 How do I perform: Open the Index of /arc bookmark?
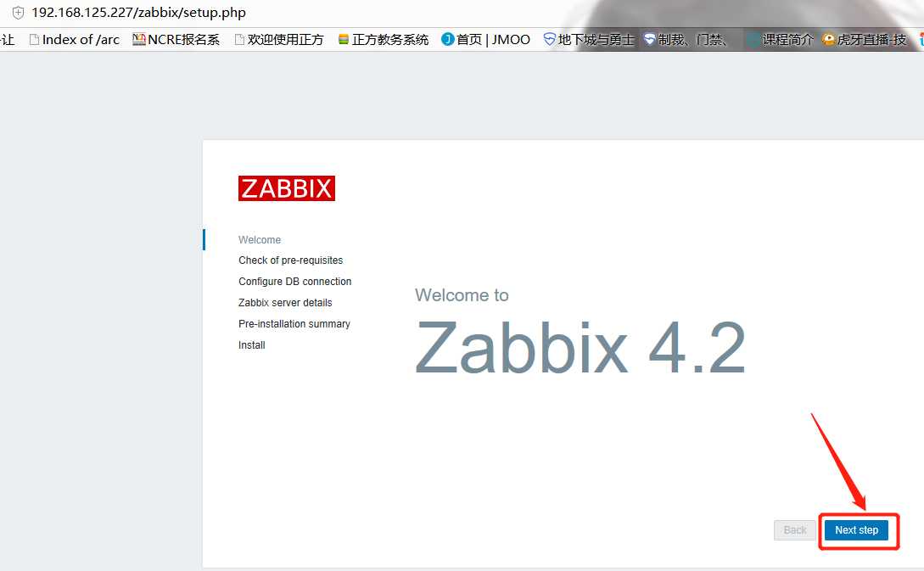point(75,40)
